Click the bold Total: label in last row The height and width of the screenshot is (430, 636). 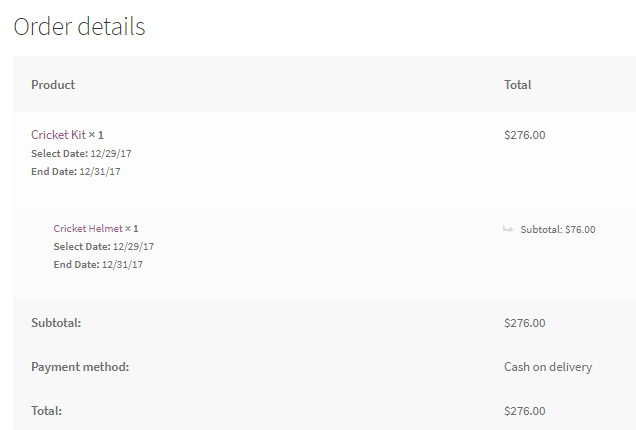click(x=46, y=411)
